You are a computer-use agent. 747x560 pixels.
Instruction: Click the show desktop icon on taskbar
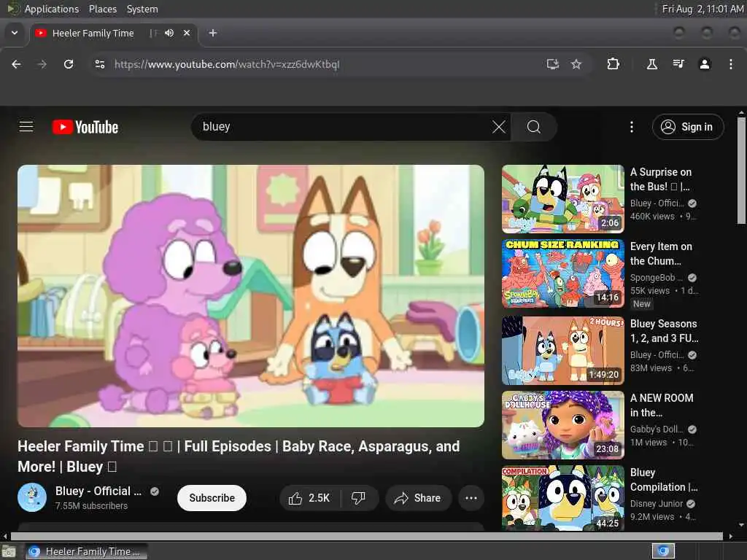click(8, 552)
